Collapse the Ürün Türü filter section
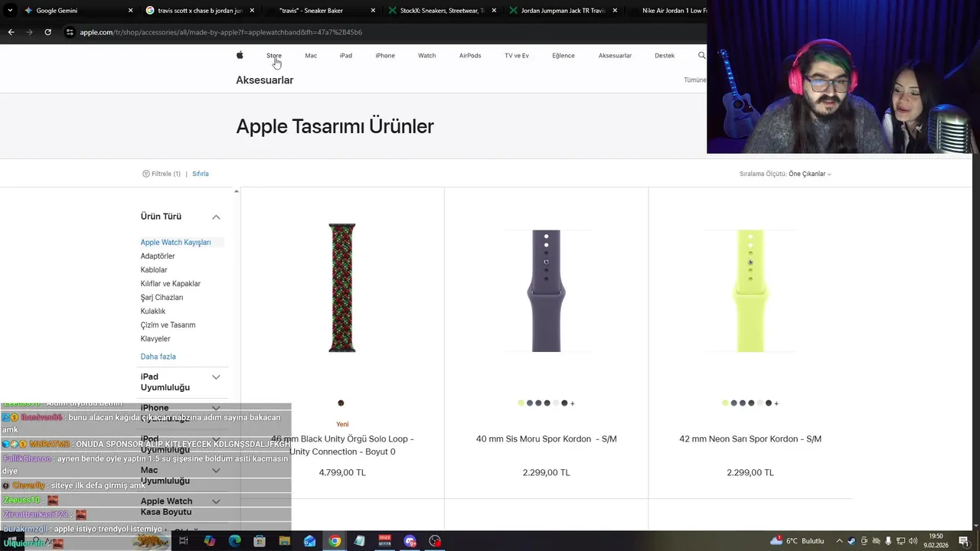Screen dimensions: 980x551 point(216,217)
